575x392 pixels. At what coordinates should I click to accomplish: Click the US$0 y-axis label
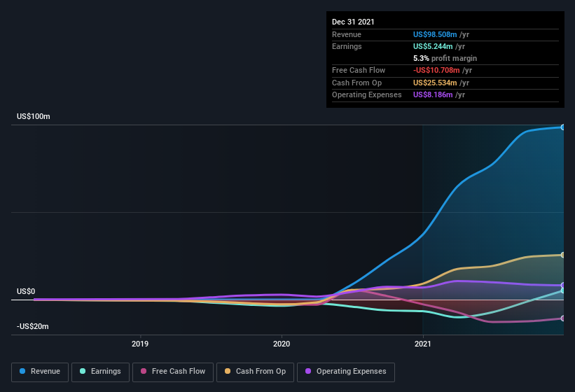tap(26, 292)
